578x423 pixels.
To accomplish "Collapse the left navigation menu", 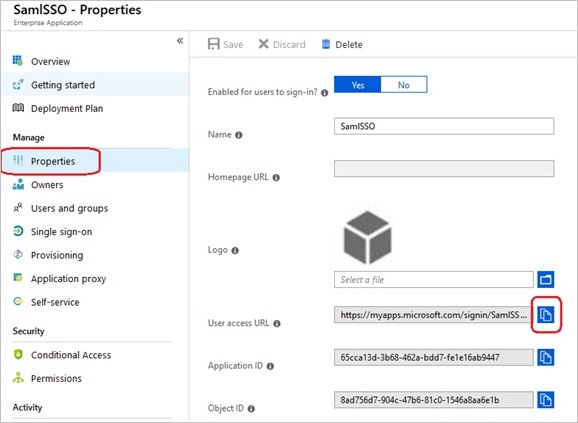I will coord(180,41).
